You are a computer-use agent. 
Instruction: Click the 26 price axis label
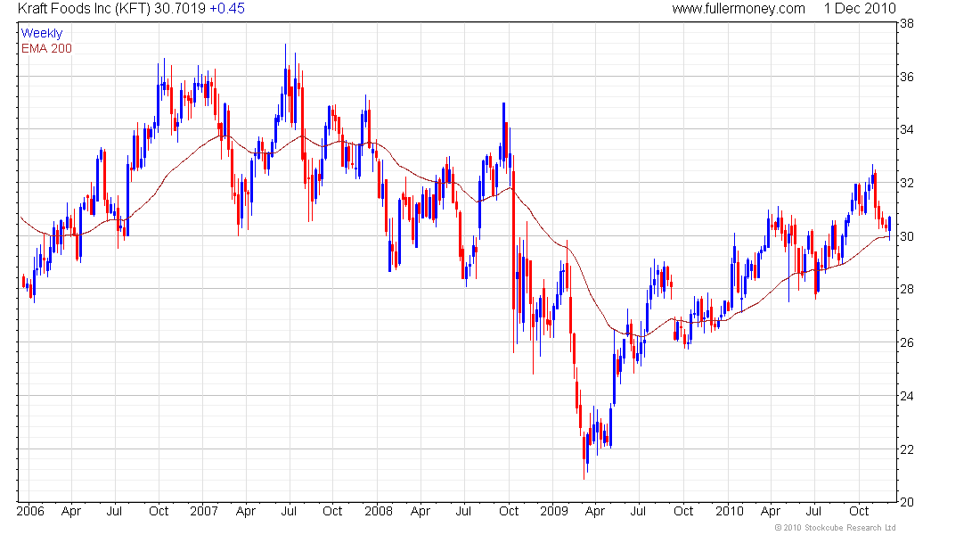pos(907,343)
